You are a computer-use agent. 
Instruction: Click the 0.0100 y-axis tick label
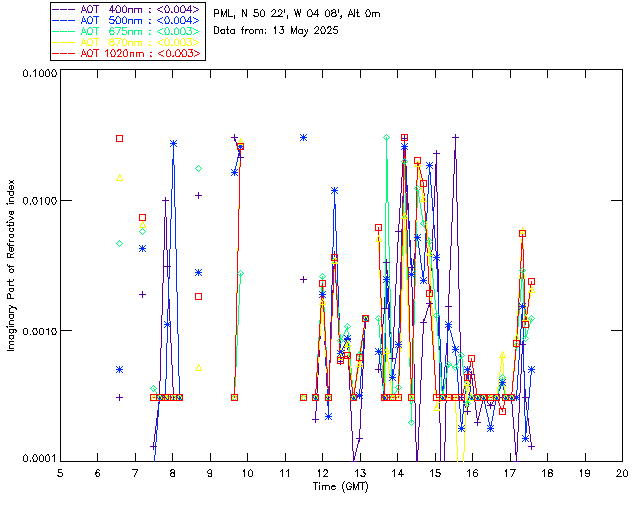[x=39, y=200]
